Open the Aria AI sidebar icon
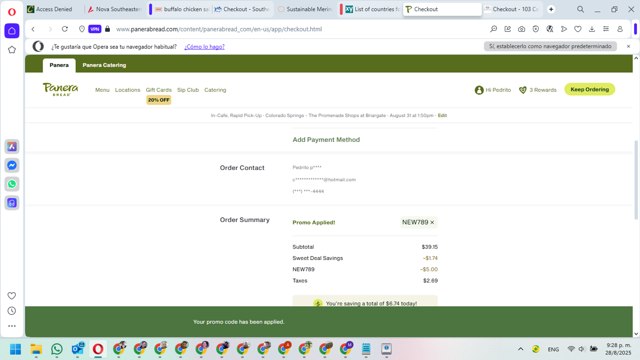This screenshot has height=360, width=640. tap(12, 147)
